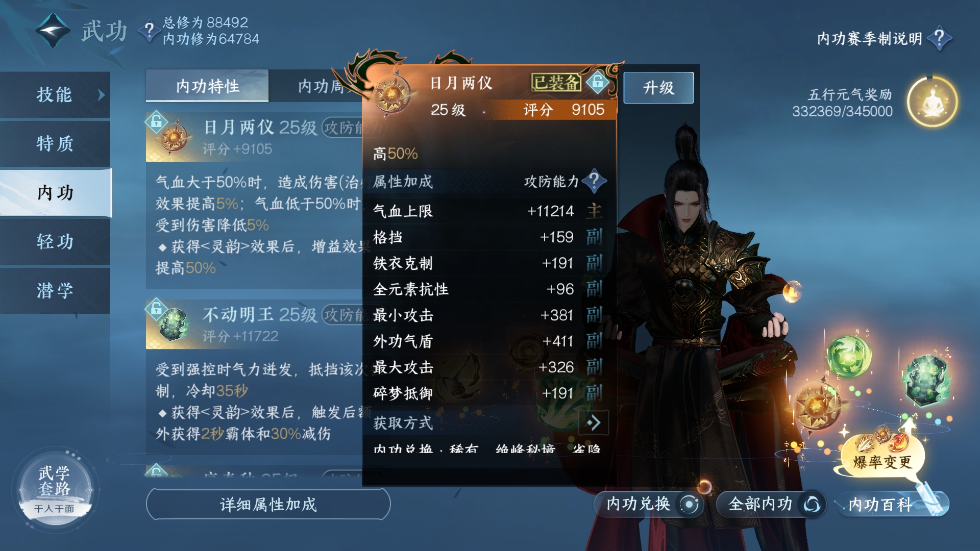This screenshot has width=980, height=551.
Task: Claim the 五行元气奖励 meditation icon
Action: (932, 102)
